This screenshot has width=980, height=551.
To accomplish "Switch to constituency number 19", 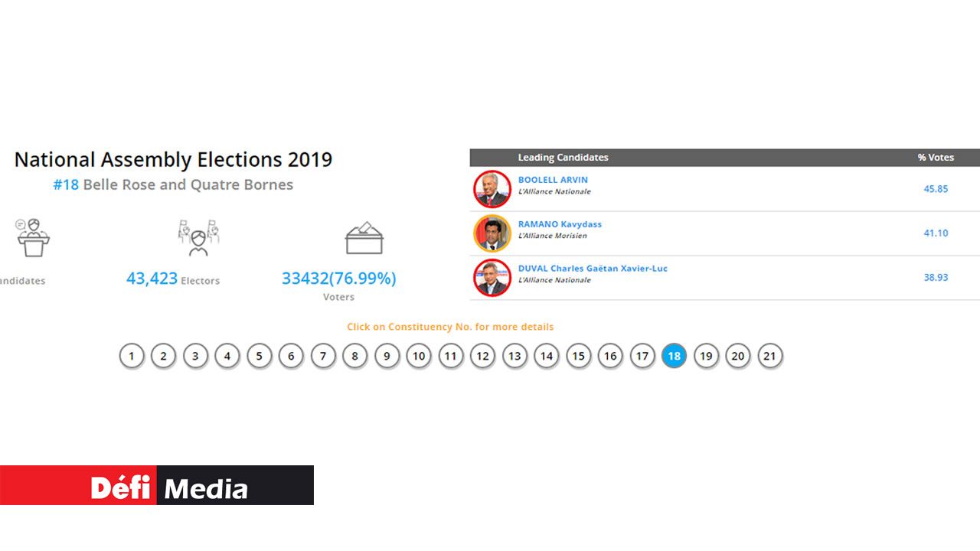I will tap(706, 356).
